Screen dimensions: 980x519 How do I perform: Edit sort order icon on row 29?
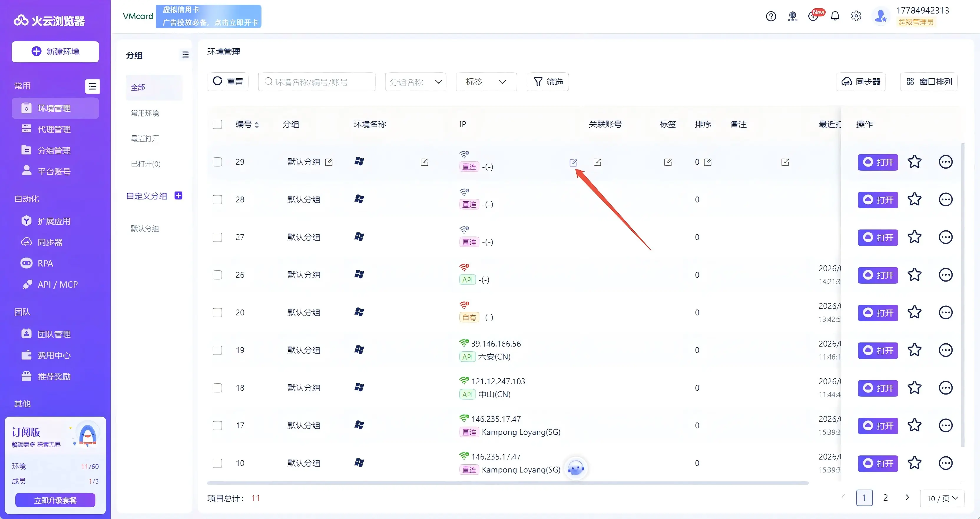click(708, 162)
